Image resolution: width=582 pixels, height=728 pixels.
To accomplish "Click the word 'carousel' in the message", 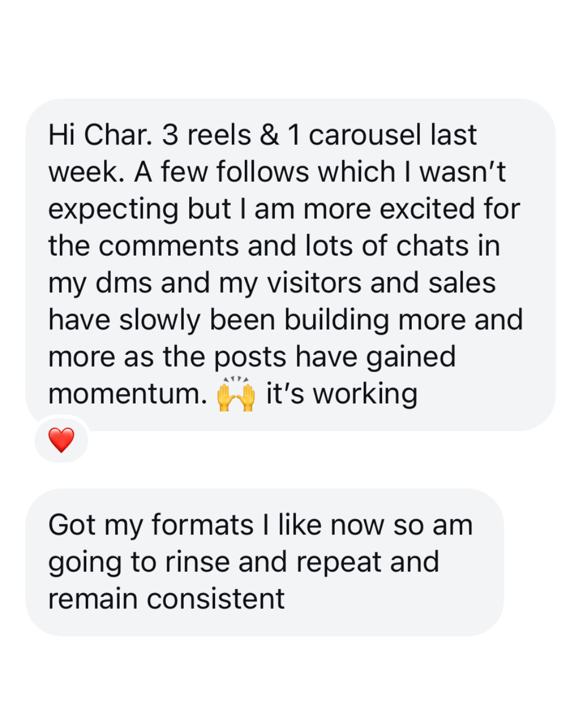I will click(365, 135).
